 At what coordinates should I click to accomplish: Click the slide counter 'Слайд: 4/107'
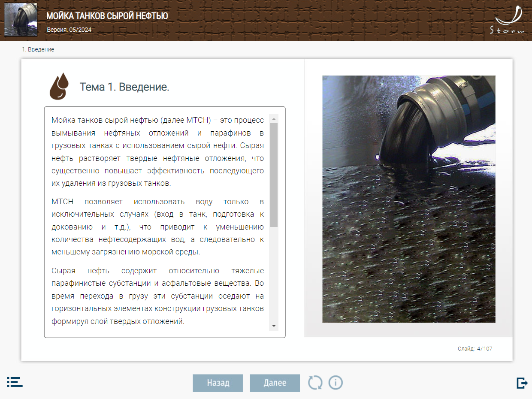point(475,349)
